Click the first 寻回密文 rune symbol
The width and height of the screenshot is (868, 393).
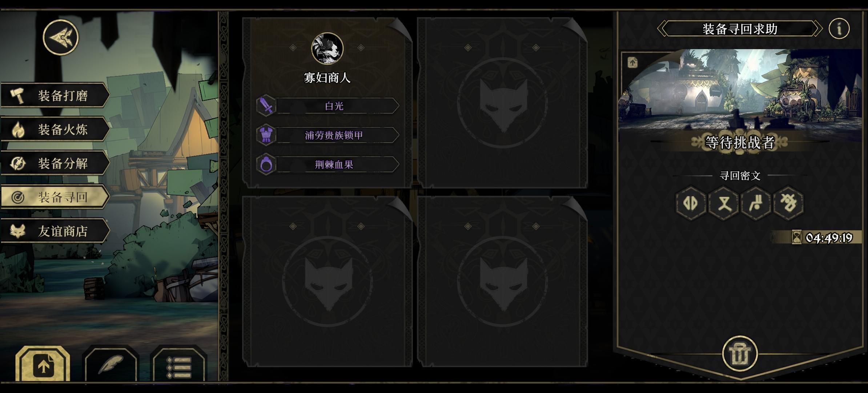click(x=690, y=203)
